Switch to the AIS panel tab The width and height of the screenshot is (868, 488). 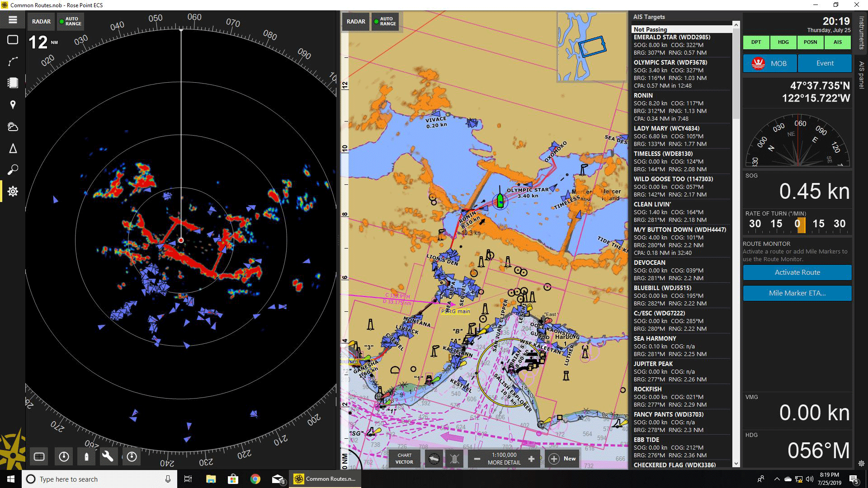point(862,75)
